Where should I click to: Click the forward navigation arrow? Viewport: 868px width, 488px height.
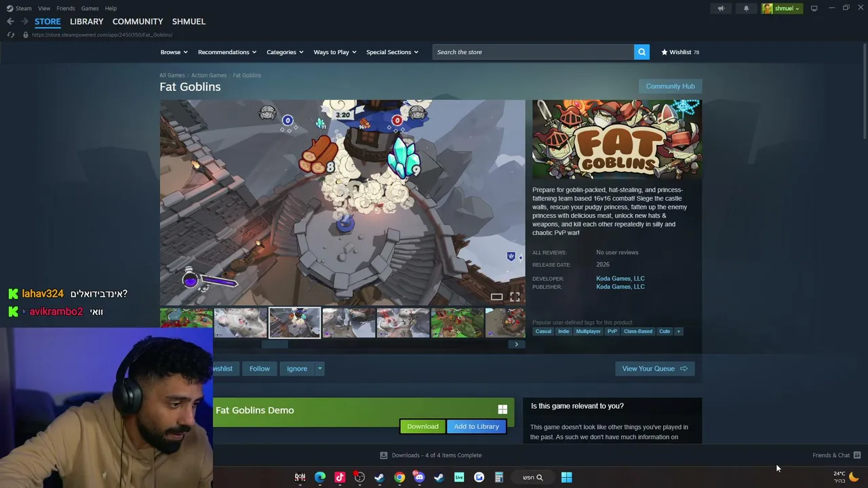click(24, 22)
